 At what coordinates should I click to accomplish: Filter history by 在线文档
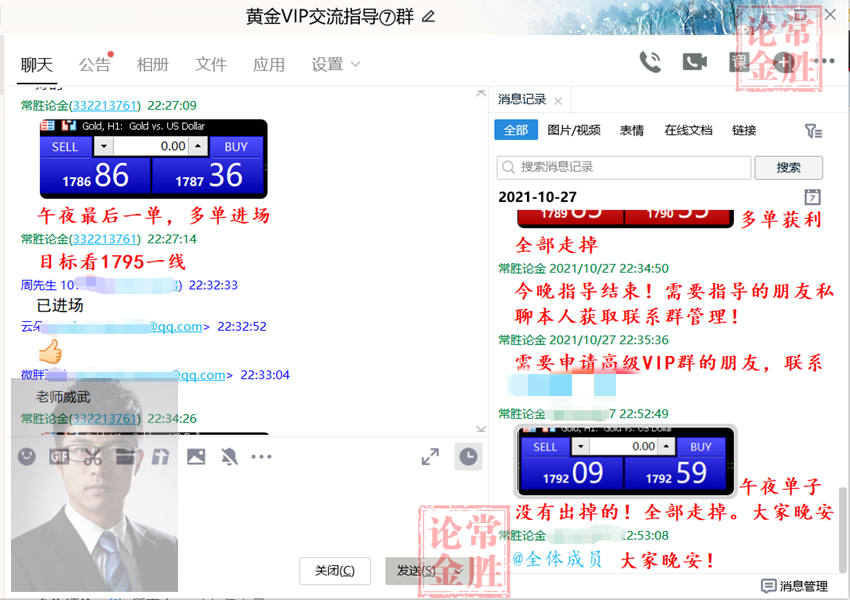click(x=688, y=130)
